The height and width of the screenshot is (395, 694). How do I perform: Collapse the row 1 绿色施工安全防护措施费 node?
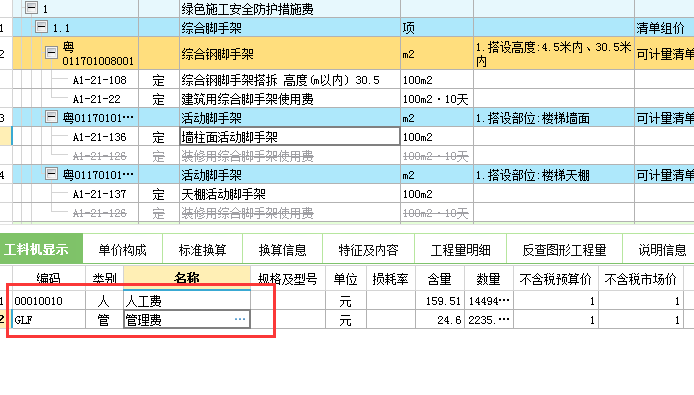(31, 7)
